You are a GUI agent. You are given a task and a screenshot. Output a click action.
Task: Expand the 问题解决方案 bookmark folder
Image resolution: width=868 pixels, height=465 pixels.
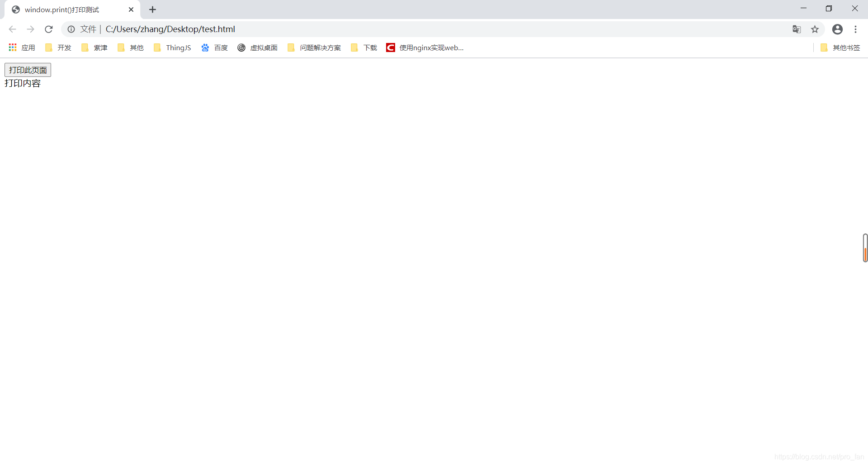point(314,47)
